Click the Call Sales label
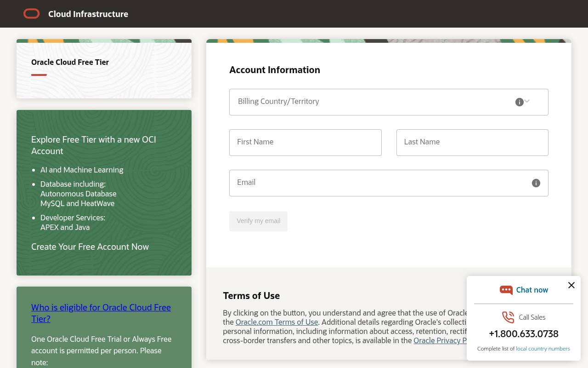The image size is (588, 368). pos(532,317)
